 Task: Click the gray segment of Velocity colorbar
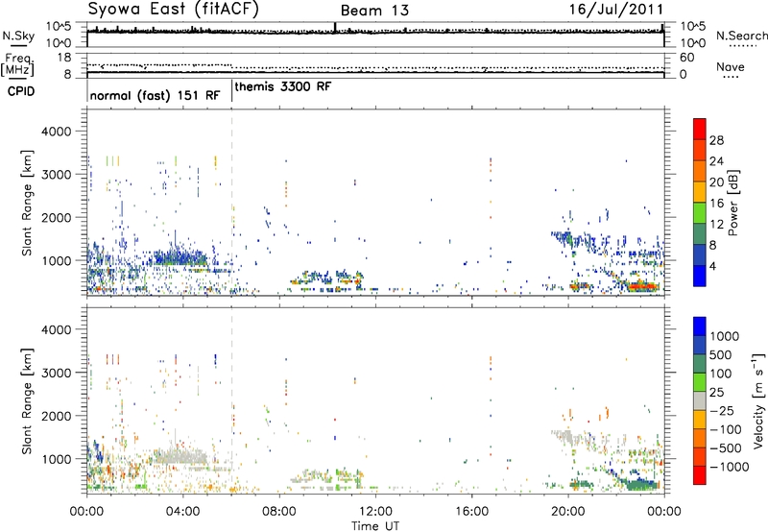[x=700, y=401]
